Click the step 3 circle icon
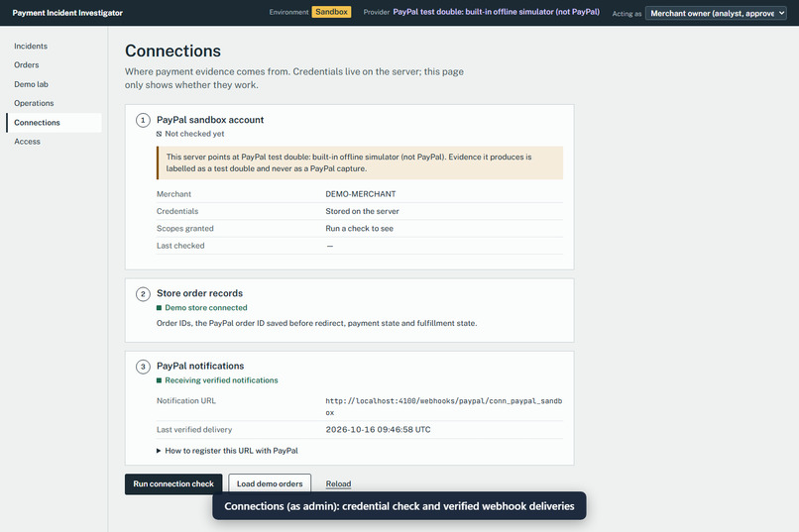Image resolution: width=799 pixels, height=532 pixels. tap(143, 367)
